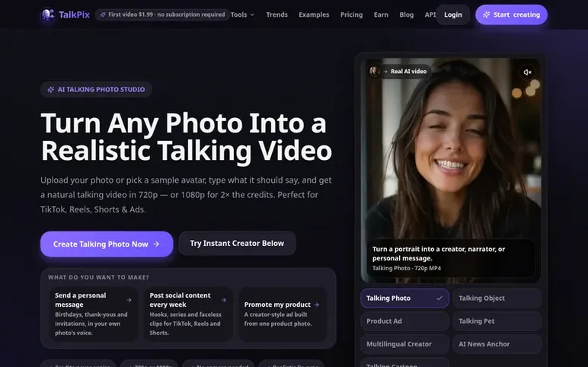Screen dimensions: 588x367
Task: Click the Real AI video avatar thumbnail
Action: point(374,71)
